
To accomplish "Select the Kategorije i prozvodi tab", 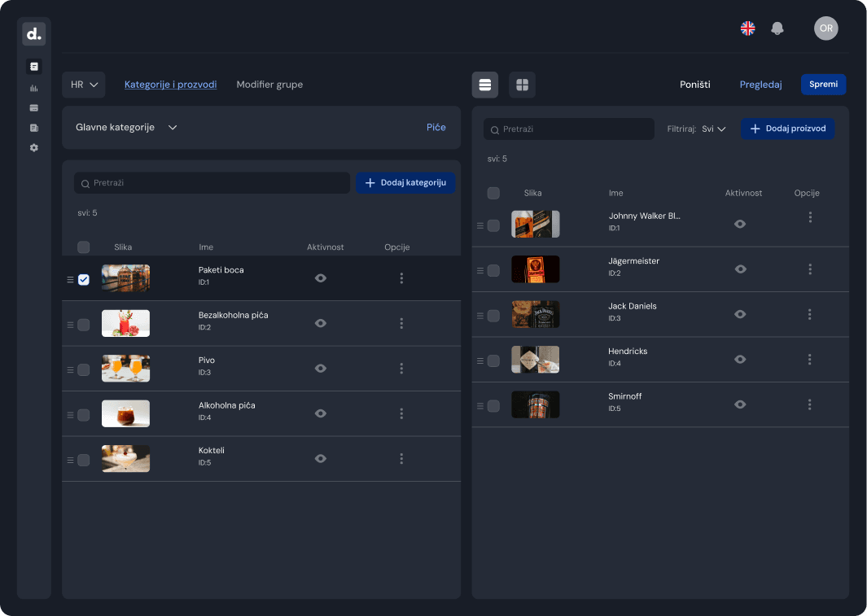I will pyautogui.click(x=170, y=85).
